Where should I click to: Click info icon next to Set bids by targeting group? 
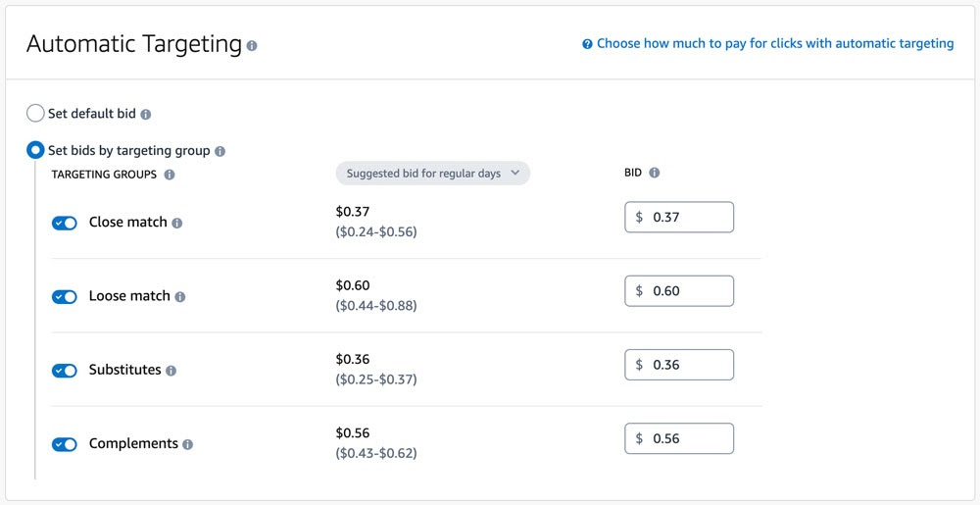tap(220, 151)
